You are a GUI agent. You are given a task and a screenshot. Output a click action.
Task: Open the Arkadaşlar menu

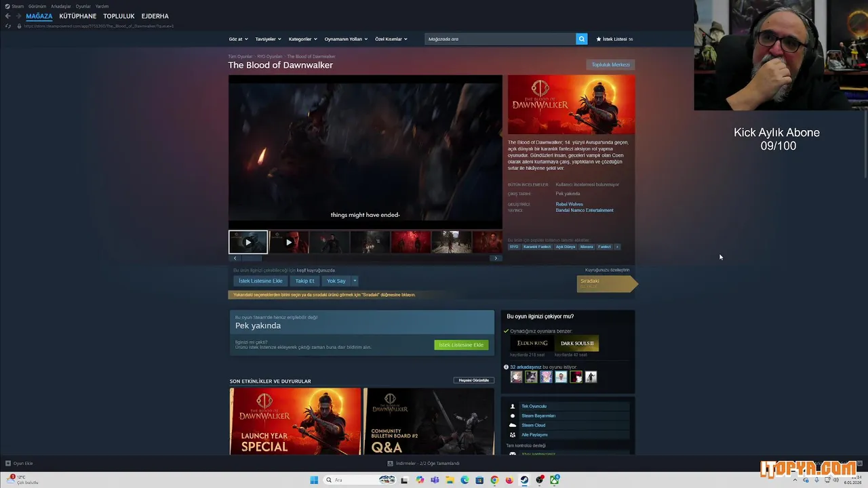click(61, 6)
